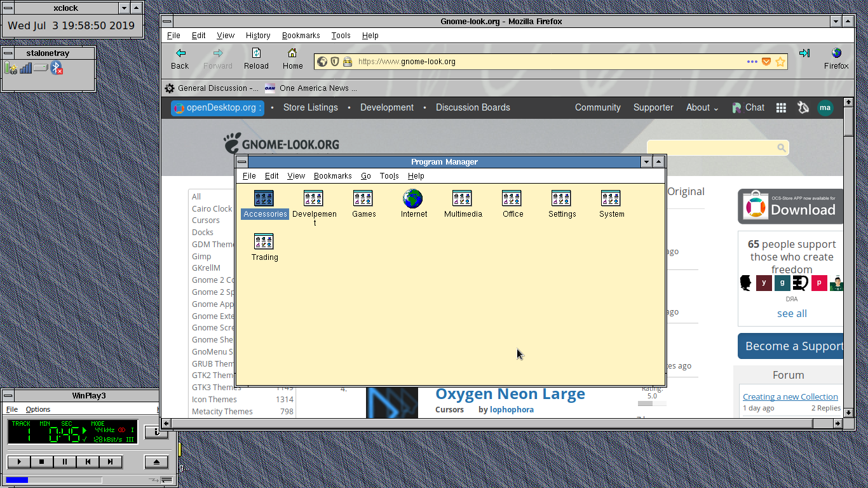The height and width of the screenshot is (488, 868).
Task: Open the Oxygen Neon Large title link
Action: coord(510,394)
